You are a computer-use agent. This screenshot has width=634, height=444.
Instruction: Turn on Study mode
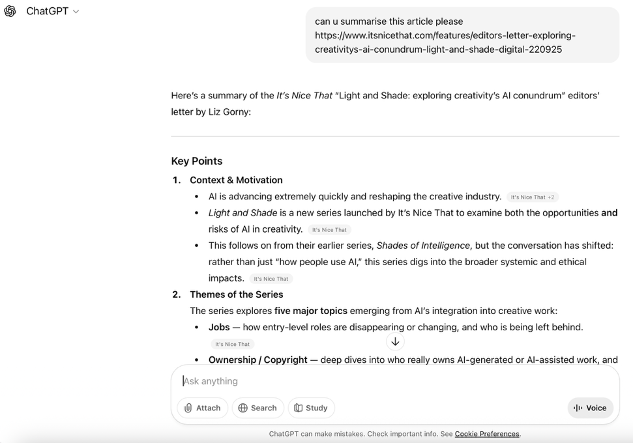click(310, 408)
